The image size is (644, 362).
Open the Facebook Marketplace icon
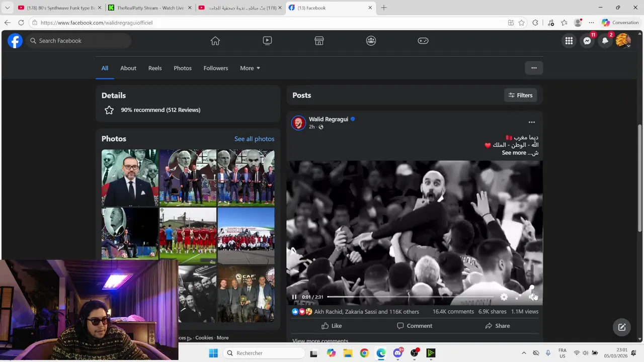pos(319,41)
